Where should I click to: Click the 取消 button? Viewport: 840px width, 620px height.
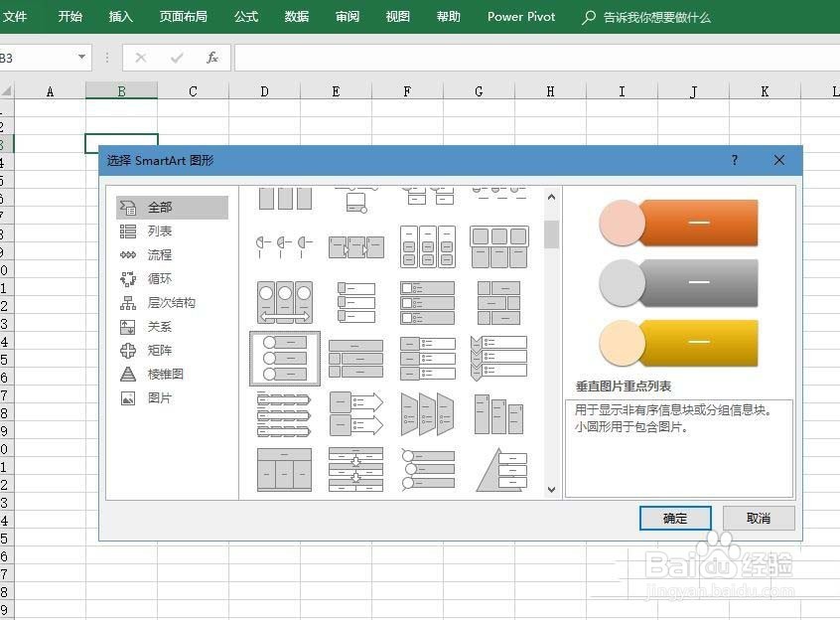point(758,518)
